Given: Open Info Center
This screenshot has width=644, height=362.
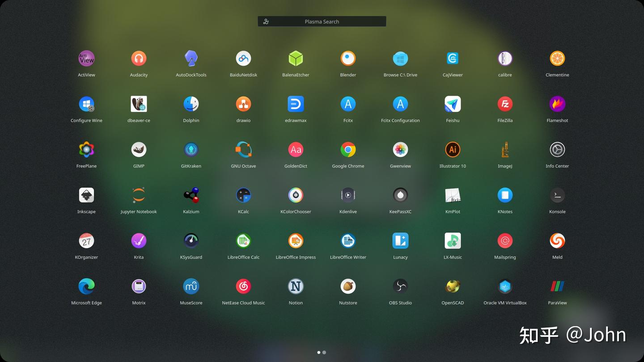Looking at the screenshot, I should pos(557,150).
